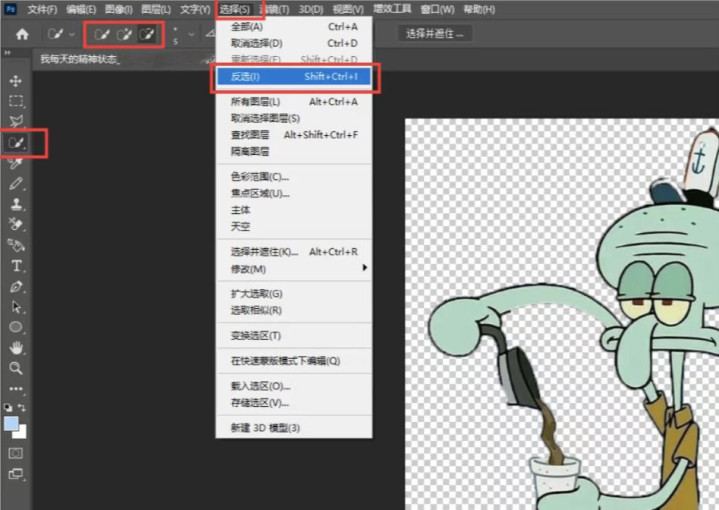This screenshot has height=510, width=719.
Task: Select the Hand tool
Action: (x=16, y=348)
